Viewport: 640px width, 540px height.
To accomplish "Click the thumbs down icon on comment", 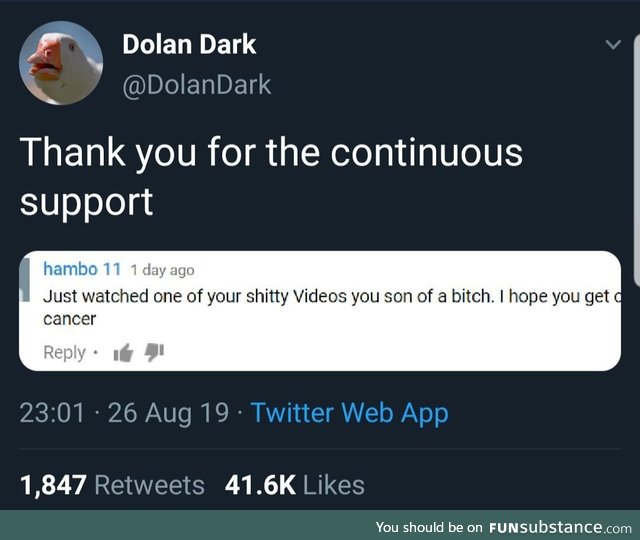I will [x=154, y=353].
